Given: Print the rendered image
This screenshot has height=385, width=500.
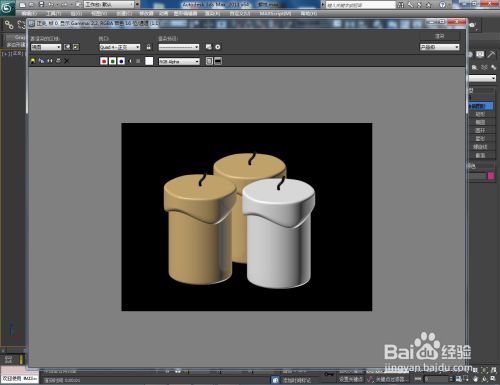Looking at the screenshot, I should click(x=58, y=61).
